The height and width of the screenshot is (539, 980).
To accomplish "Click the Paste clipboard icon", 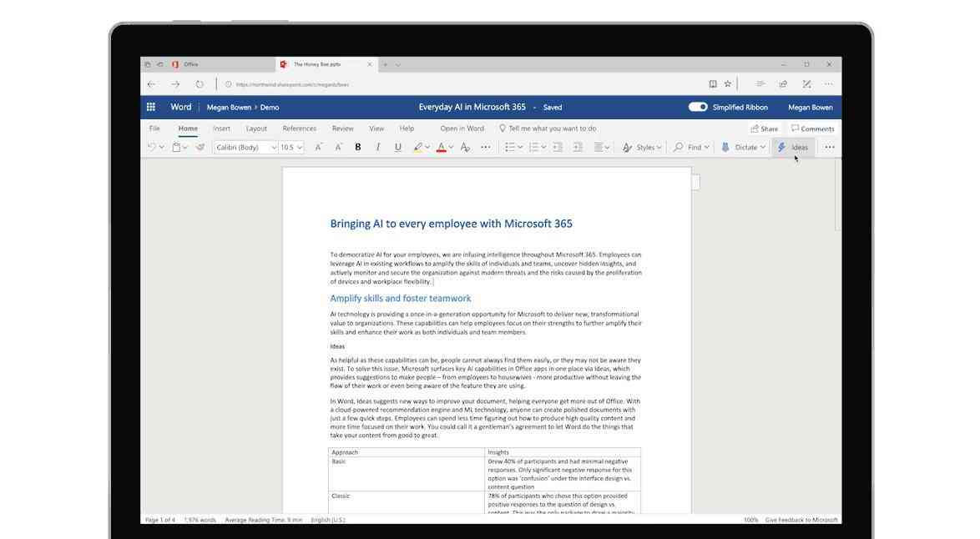I will (x=176, y=148).
